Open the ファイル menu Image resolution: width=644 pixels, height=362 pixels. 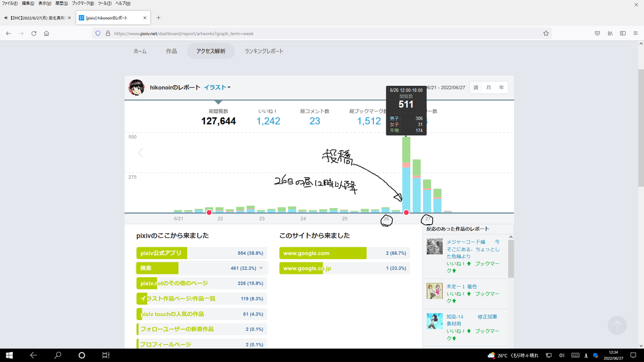pos(10,3)
